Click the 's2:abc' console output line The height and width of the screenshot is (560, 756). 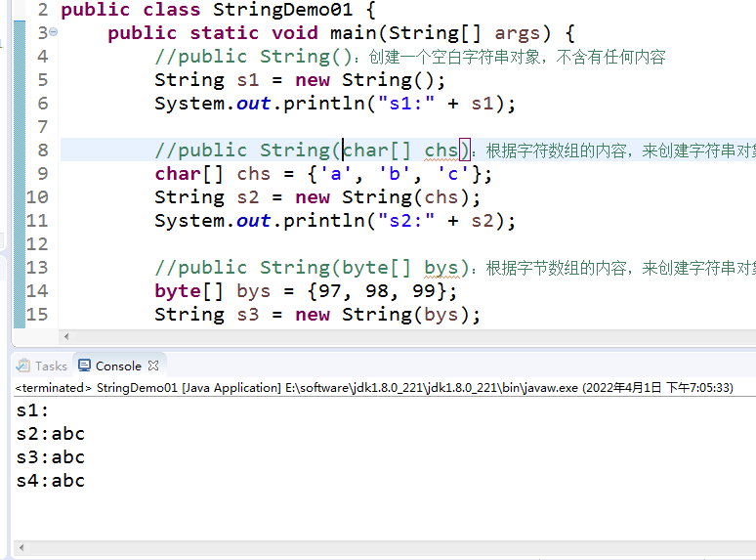pyautogui.click(x=51, y=434)
